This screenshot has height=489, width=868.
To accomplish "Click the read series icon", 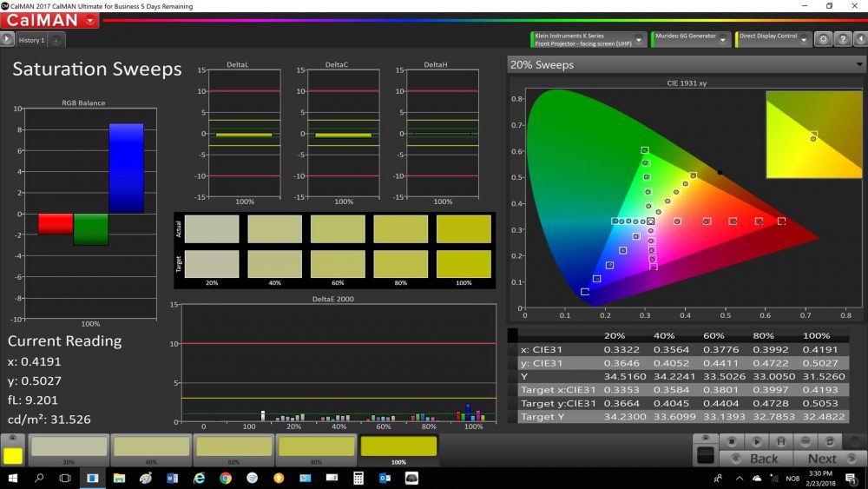I will 780,441.
